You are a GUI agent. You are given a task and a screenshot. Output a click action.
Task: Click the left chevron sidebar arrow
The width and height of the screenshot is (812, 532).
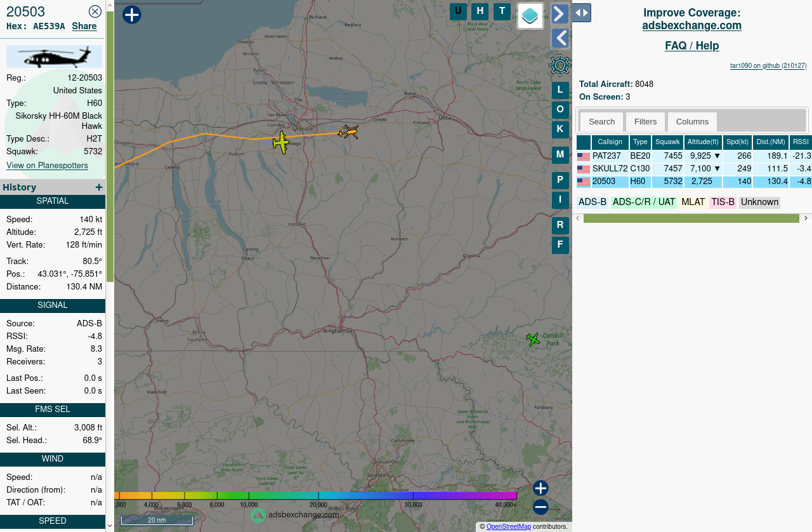pos(560,39)
